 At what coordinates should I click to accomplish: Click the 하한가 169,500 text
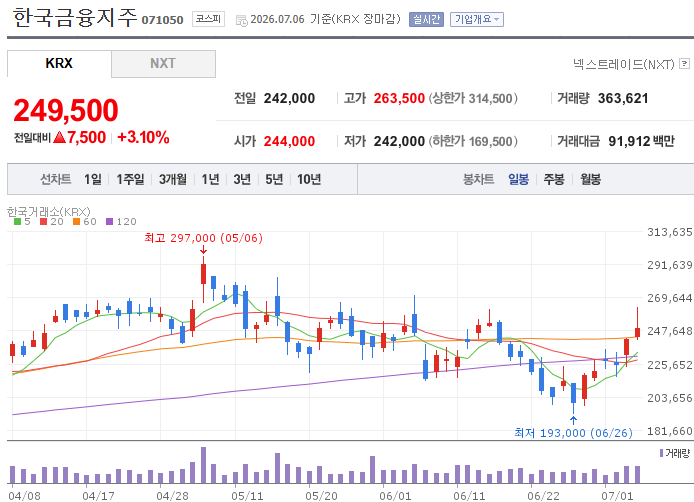473,141
